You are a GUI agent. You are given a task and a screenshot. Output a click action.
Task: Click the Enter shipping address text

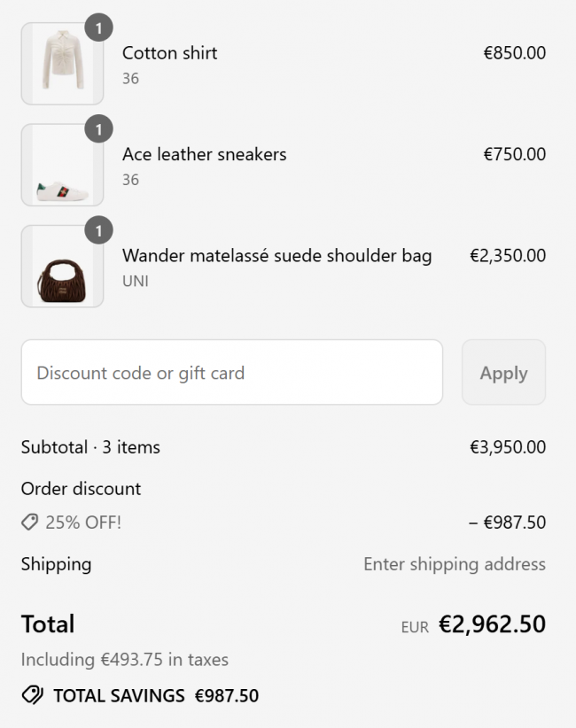[454, 564]
